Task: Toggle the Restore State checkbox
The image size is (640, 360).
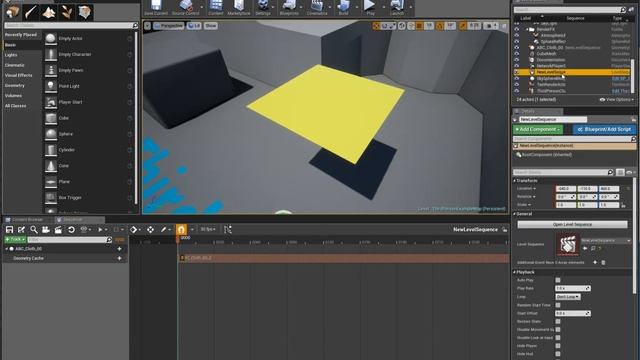Action: 558,321
